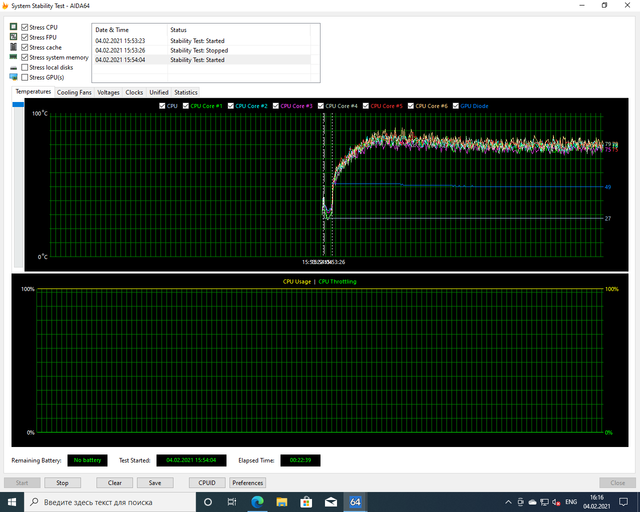Click the Windows search box

(110, 502)
